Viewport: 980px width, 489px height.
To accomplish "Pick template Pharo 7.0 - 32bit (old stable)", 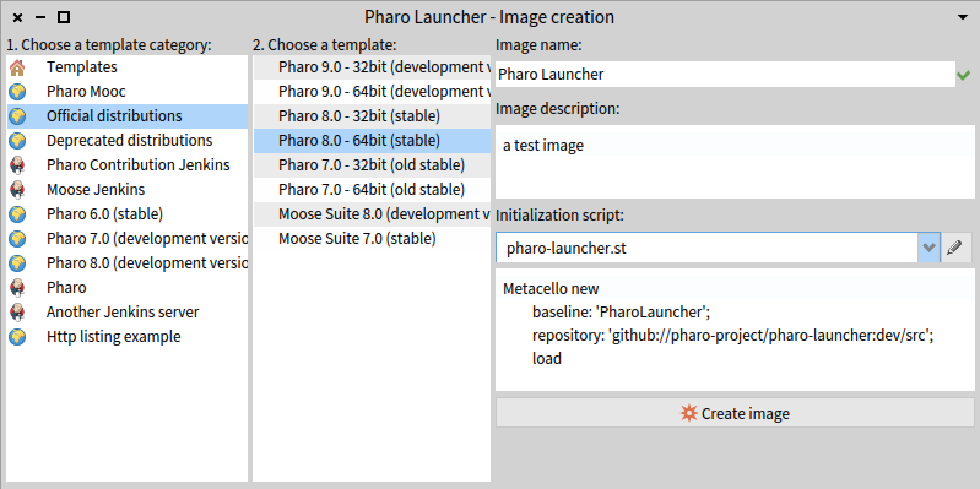I will pos(372,165).
